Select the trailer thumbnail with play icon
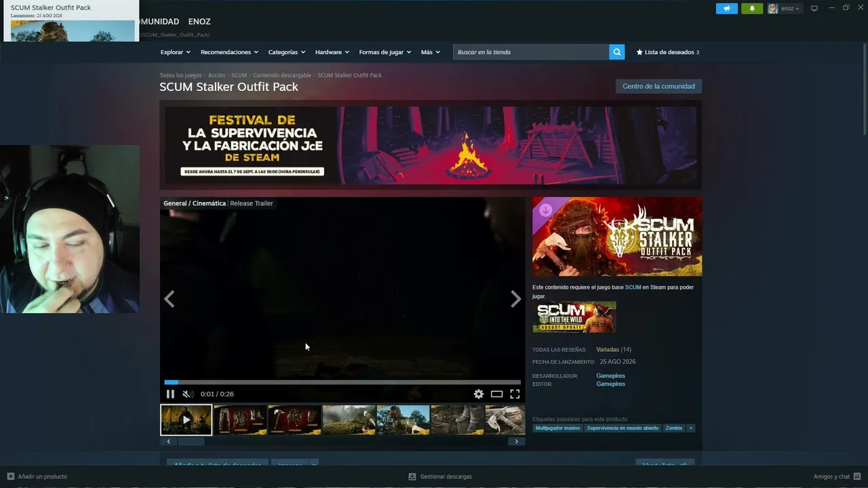This screenshot has width=868, height=488. (186, 420)
